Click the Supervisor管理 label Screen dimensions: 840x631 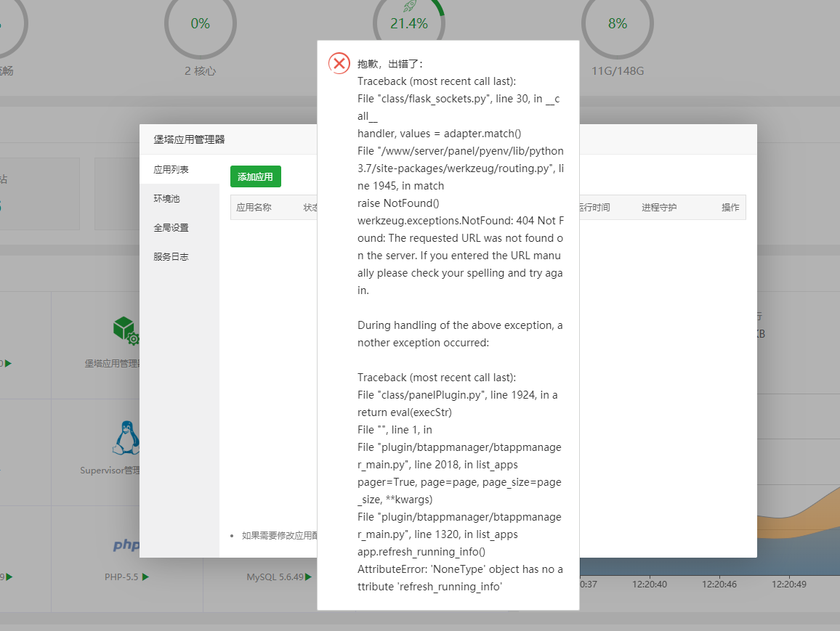[110, 470]
